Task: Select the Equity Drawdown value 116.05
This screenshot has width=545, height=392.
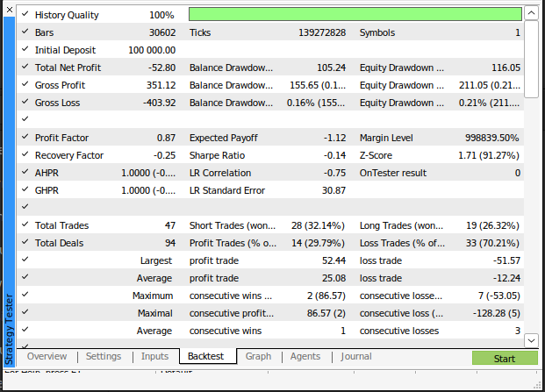Action: 506,68
